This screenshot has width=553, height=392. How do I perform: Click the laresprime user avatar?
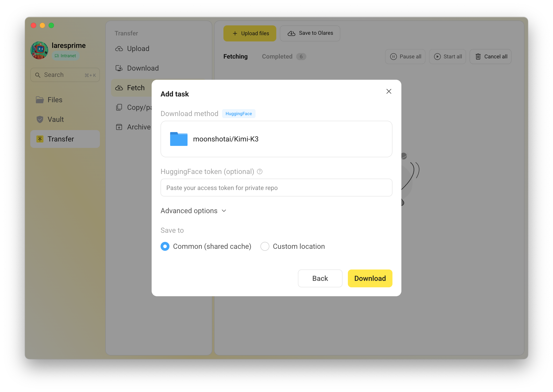(39, 50)
